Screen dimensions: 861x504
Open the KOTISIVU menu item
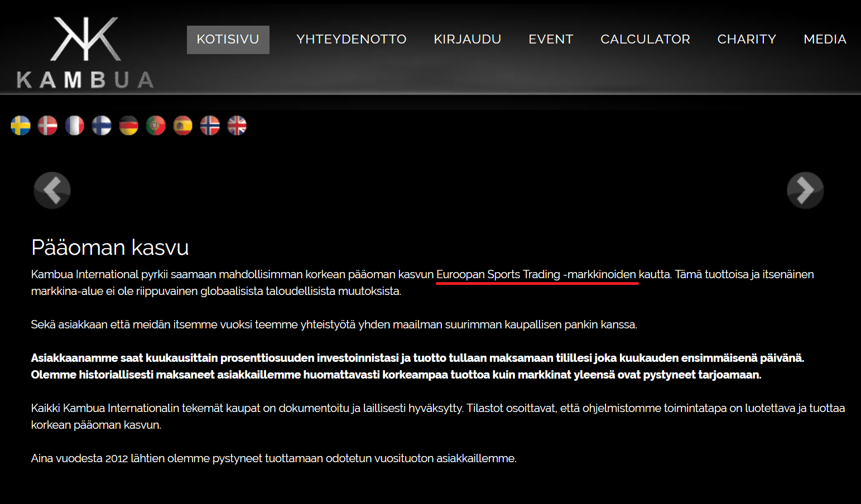228,40
